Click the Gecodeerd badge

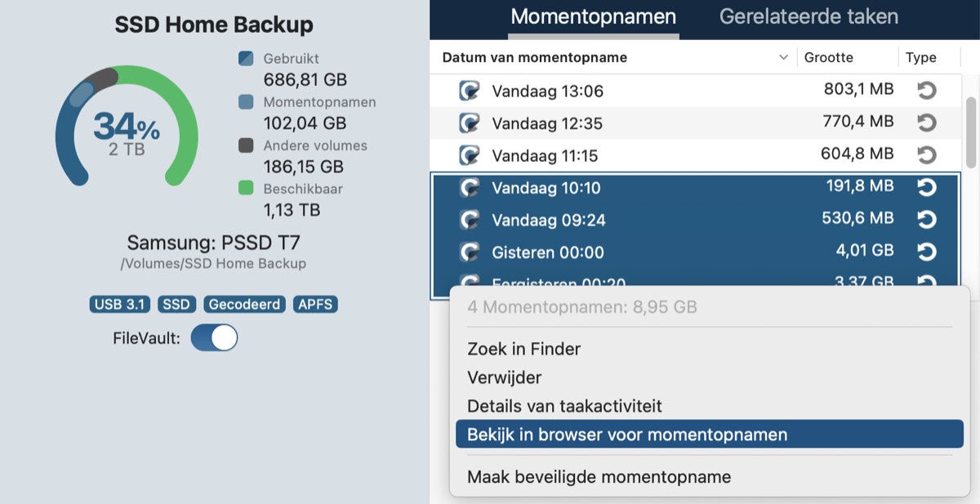click(x=244, y=305)
